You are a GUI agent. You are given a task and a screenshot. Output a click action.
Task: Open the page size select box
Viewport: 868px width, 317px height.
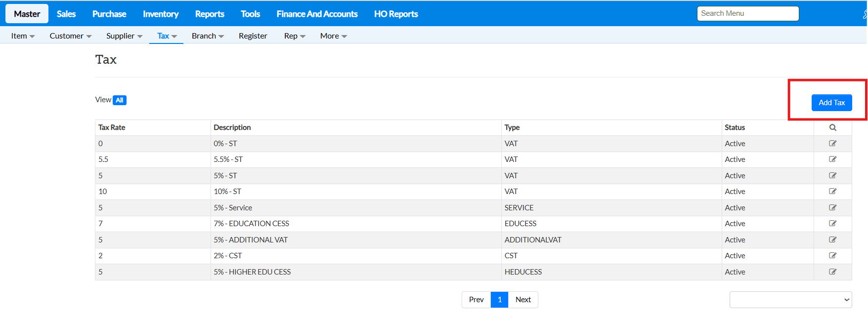point(790,299)
